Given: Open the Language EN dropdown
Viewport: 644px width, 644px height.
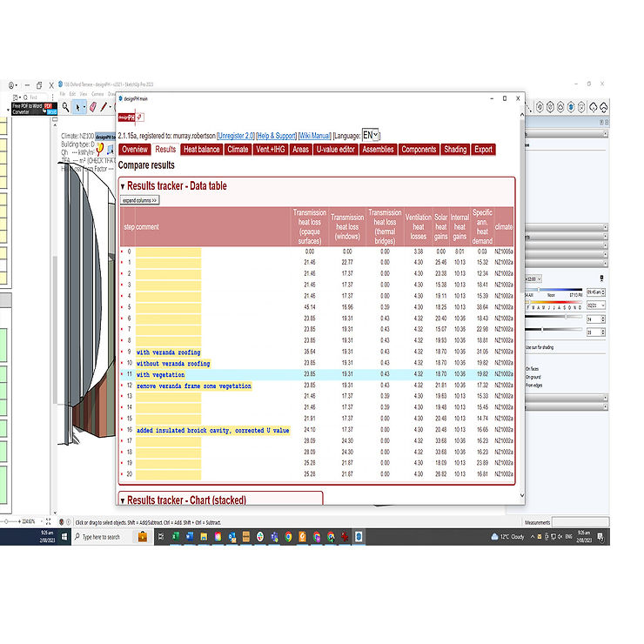Looking at the screenshot, I should click(370, 135).
